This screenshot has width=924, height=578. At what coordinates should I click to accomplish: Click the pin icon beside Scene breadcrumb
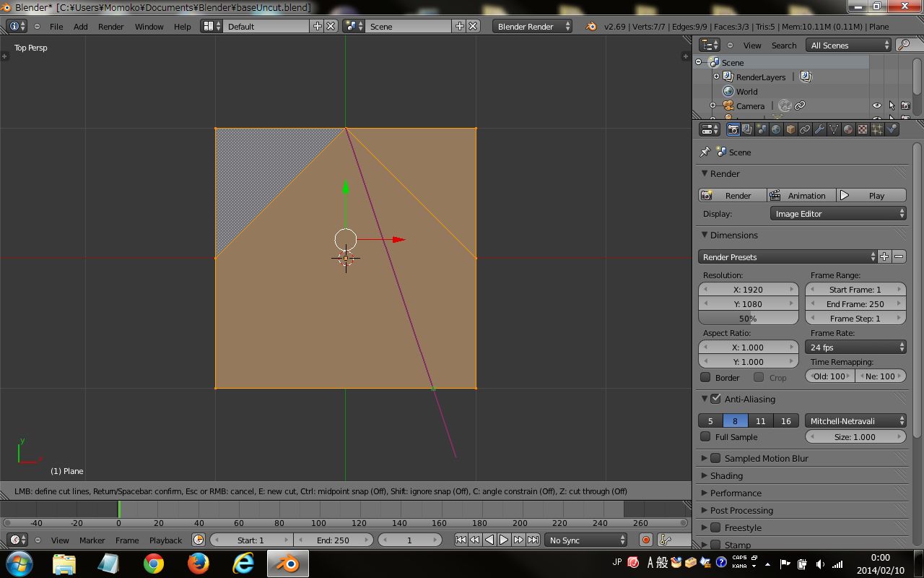click(705, 152)
